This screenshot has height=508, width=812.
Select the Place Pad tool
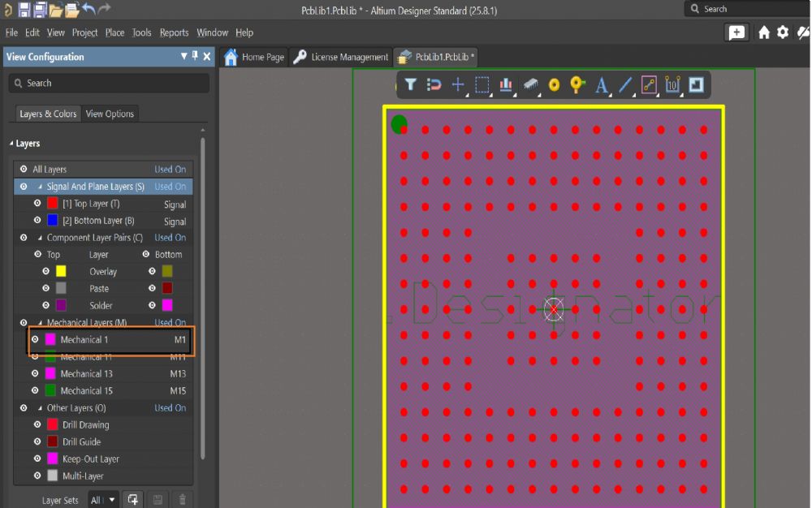click(555, 84)
